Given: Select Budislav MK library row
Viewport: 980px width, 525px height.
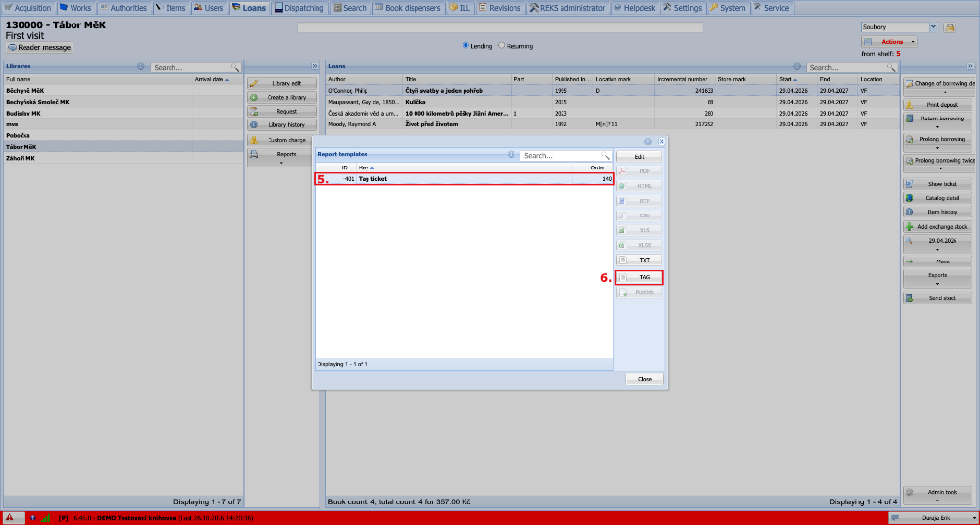Looking at the screenshot, I should click(123, 113).
